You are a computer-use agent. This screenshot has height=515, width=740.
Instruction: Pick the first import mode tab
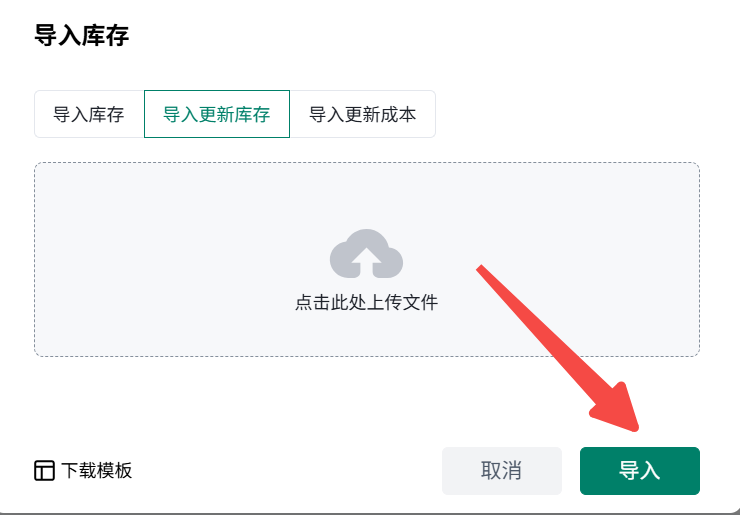tap(89, 114)
